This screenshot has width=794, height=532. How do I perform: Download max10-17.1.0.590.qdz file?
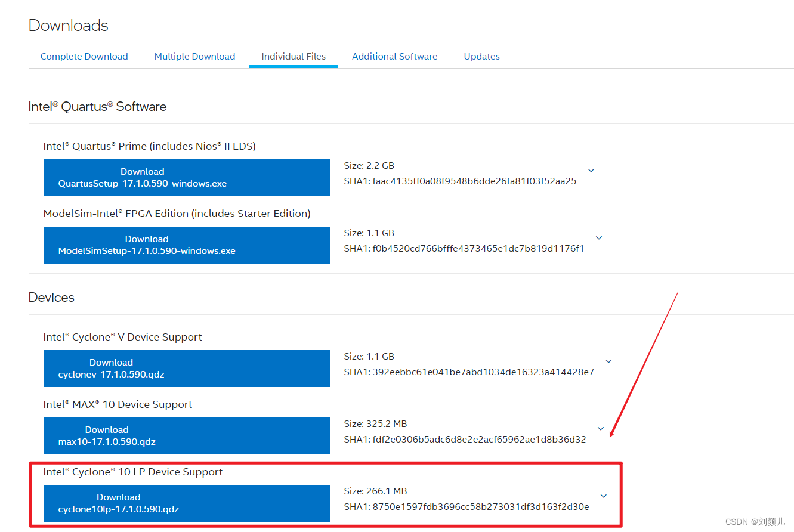click(187, 436)
